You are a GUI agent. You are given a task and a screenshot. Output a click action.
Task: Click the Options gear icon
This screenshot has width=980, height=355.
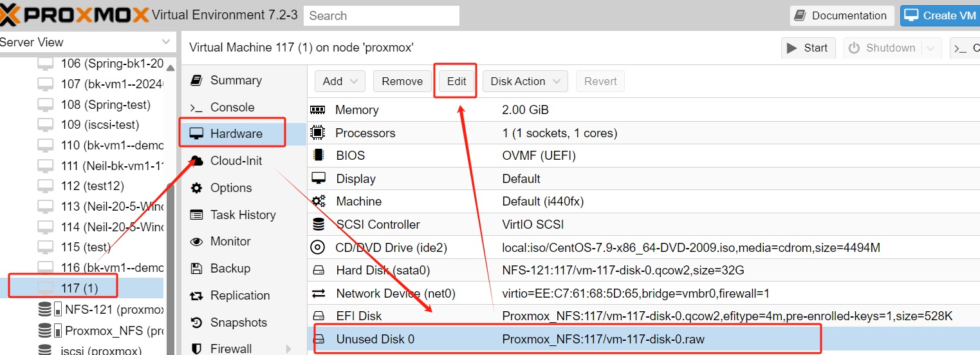click(196, 188)
